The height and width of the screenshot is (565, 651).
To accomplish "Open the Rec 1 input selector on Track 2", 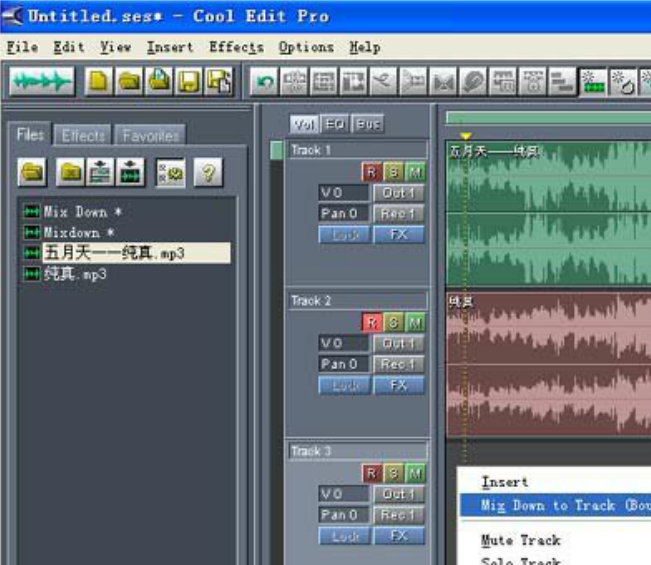I will point(398,364).
